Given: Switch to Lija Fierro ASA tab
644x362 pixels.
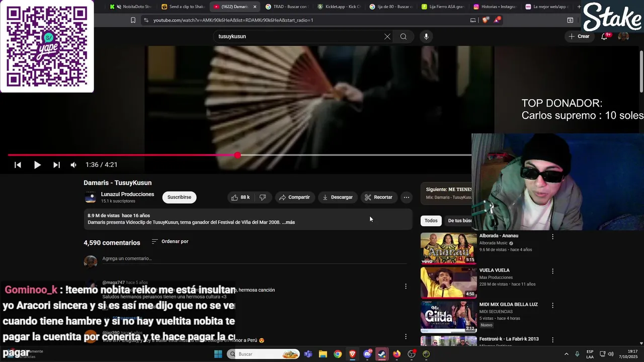Looking at the screenshot, I should point(443,7).
